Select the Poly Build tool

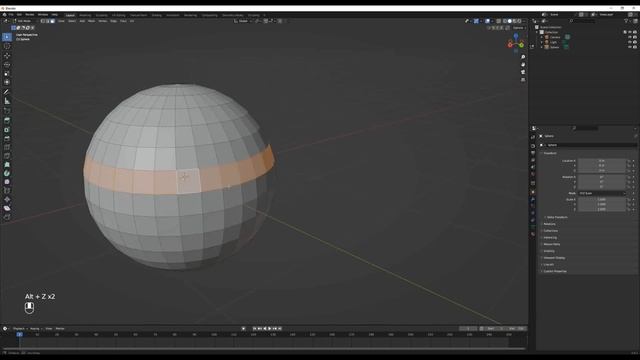tap(7, 164)
